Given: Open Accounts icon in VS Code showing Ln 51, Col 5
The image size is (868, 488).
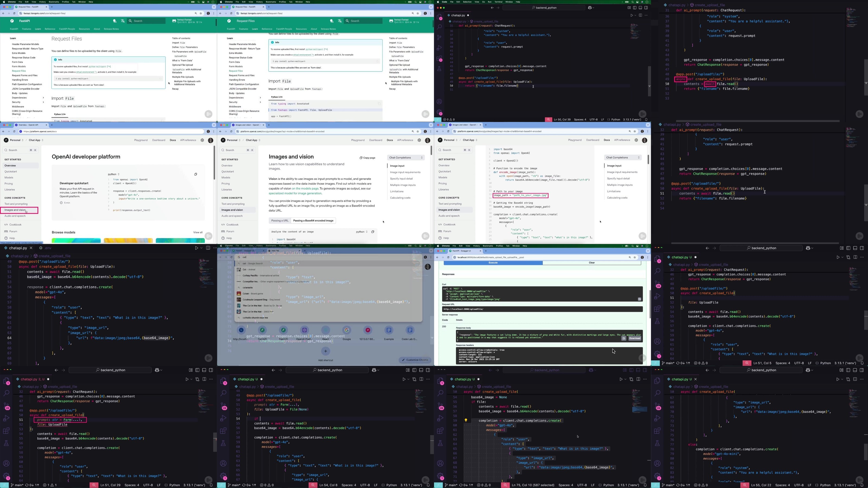Looking at the screenshot, I should 657,342.
